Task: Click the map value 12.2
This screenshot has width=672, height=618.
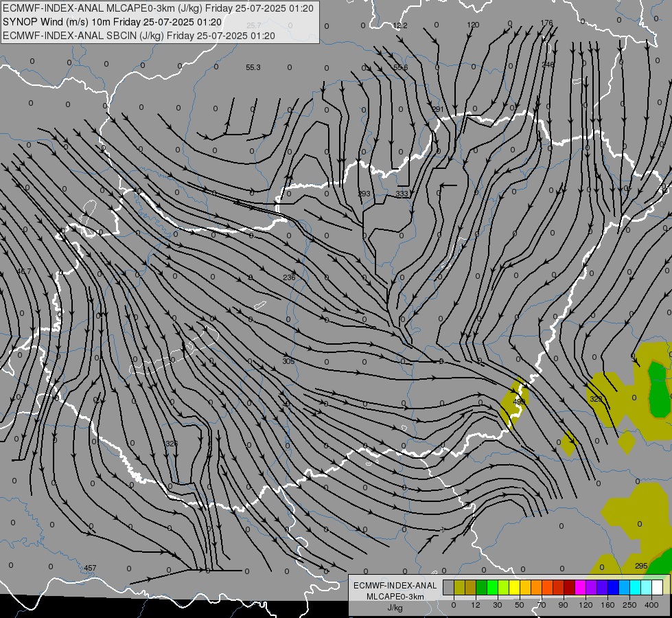Action: pyautogui.click(x=400, y=25)
